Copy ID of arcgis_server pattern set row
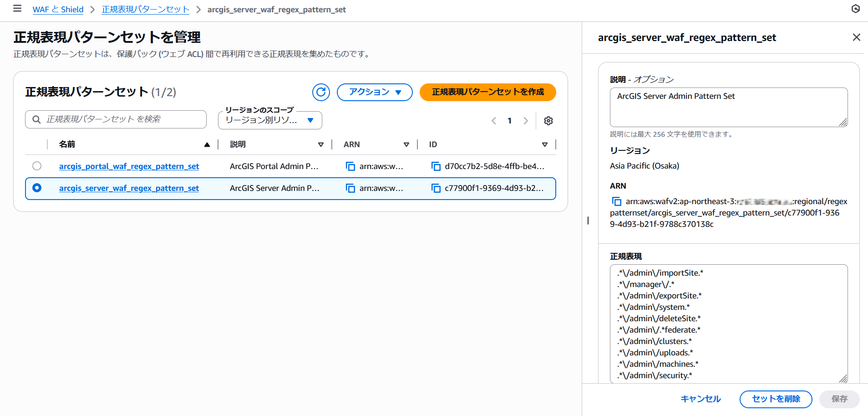868x416 pixels. 436,188
